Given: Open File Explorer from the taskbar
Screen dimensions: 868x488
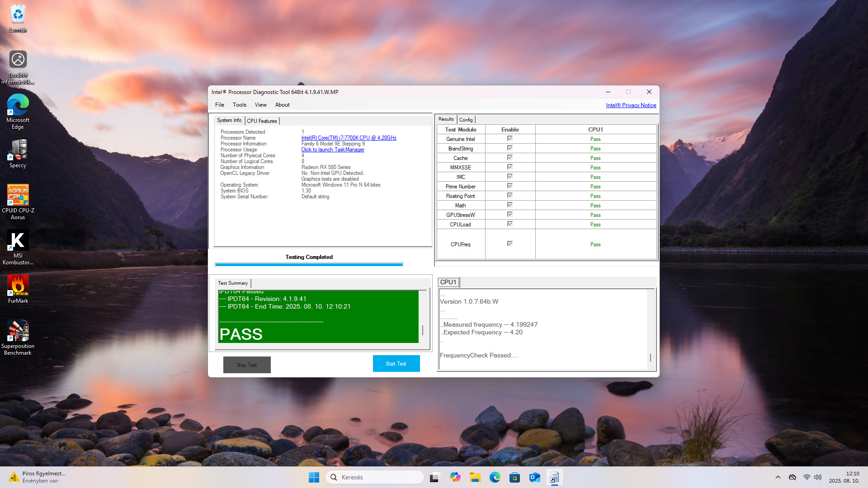Looking at the screenshot, I should pos(475,477).
